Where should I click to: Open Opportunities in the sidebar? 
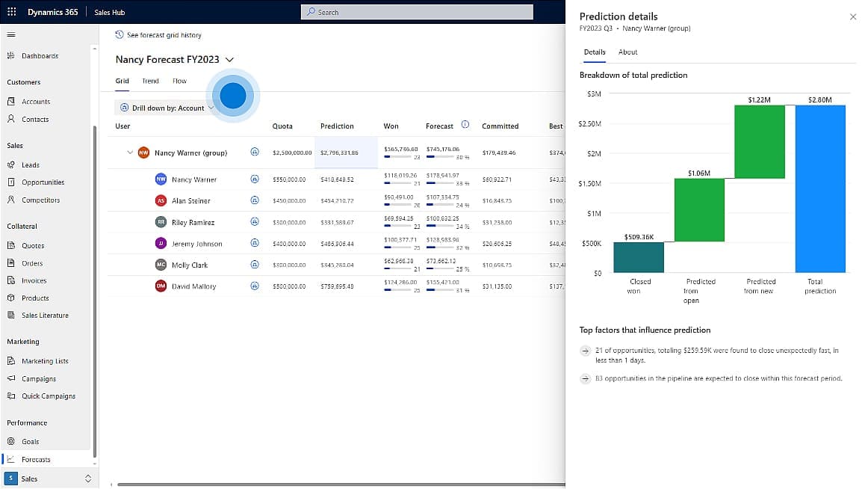[43, 182]
